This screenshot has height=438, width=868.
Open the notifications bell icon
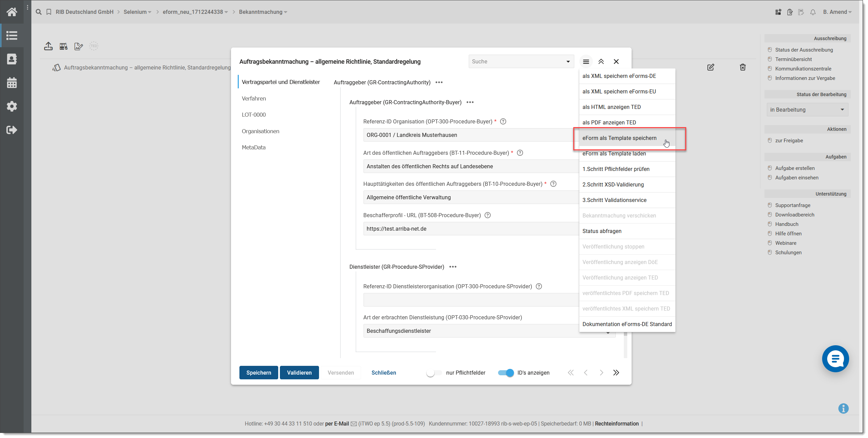813,12
